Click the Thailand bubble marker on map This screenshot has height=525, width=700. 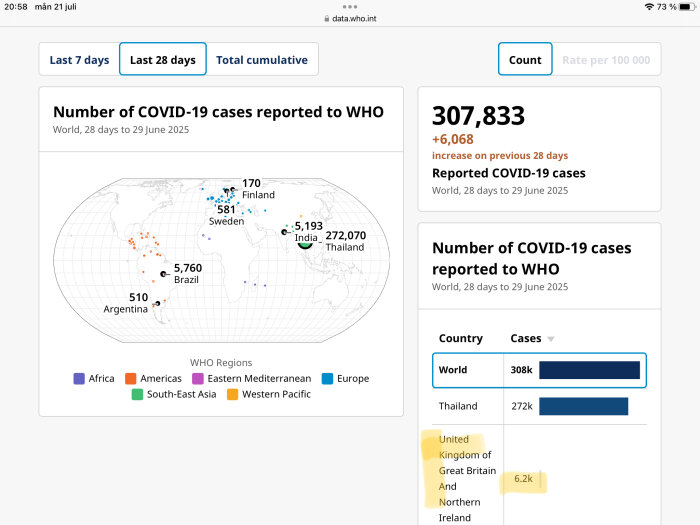[305, 243]
